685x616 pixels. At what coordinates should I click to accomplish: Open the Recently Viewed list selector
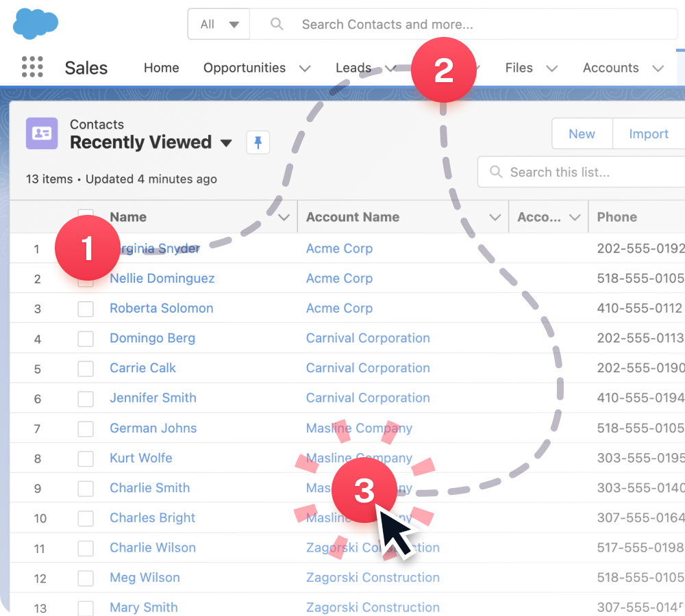coord(226,143)
